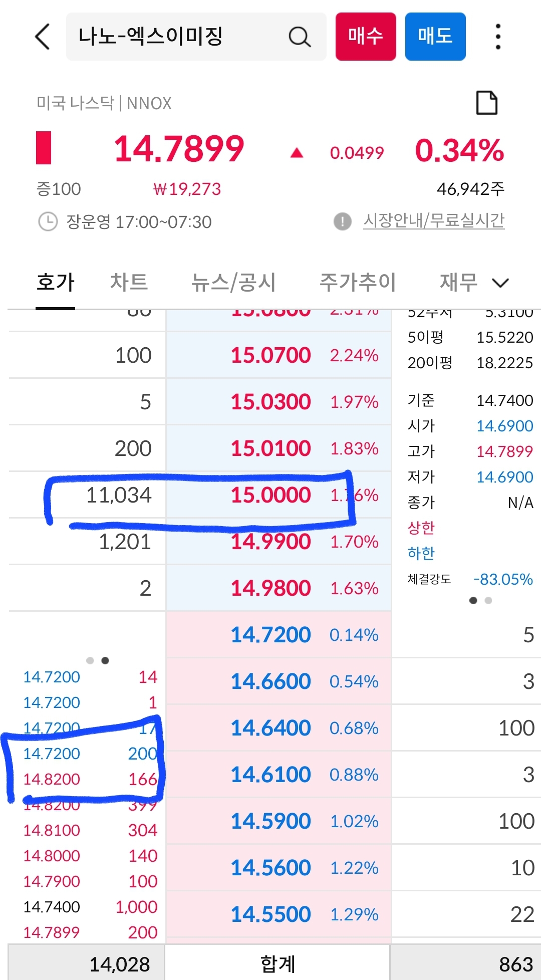Viewport: 541px width, 980px height.
Task: Tap the 체결강도 -83.05% value
Action: [x=503, y=579]
